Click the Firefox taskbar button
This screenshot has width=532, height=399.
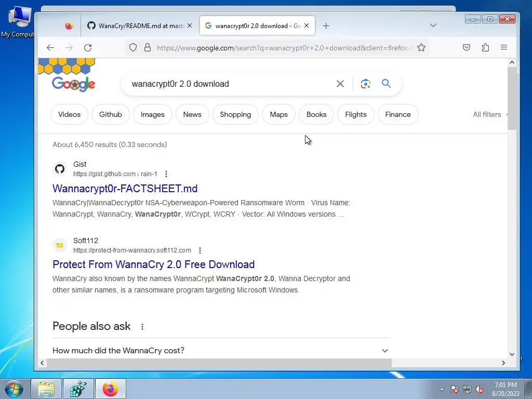(111, 389)
